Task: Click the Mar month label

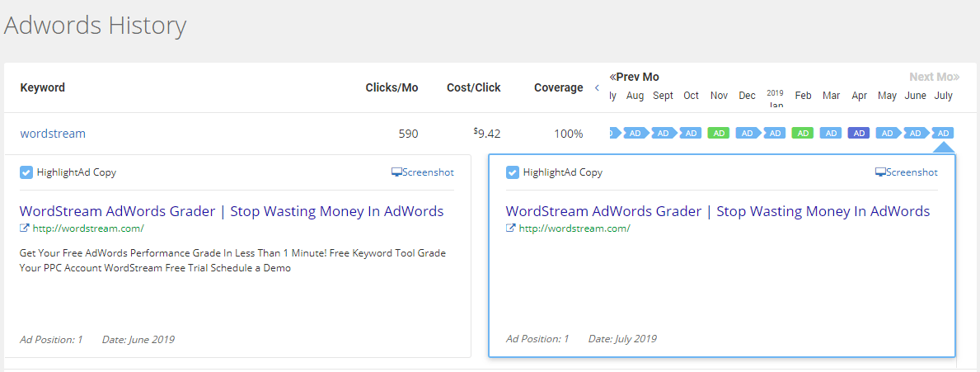Action: [832, 96]
